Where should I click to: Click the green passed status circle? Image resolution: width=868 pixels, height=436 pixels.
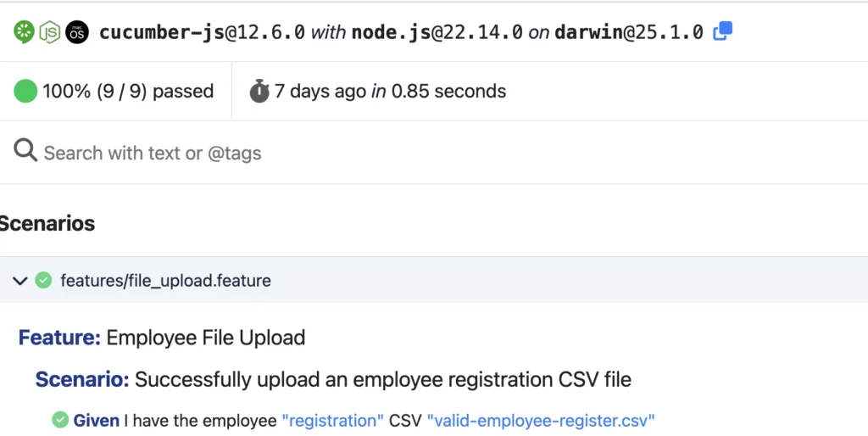click(x=25, y=91)
